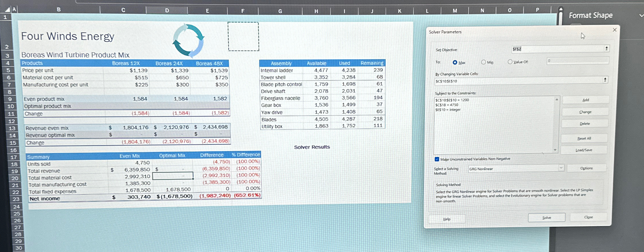Select column header D
The image size is (644, 252).
tap(167, 11)
